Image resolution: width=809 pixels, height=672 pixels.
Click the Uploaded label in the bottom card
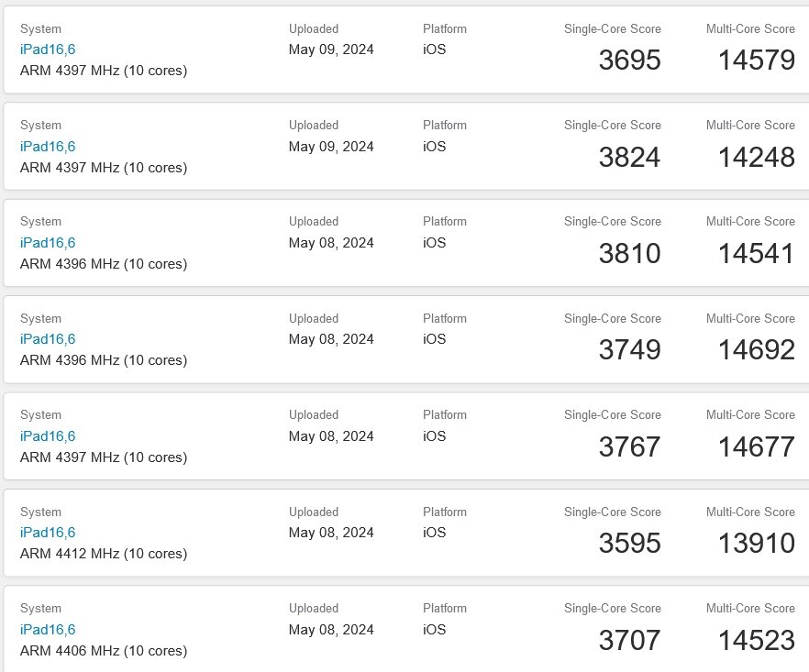pyautogui.click(x=314, y=608)
